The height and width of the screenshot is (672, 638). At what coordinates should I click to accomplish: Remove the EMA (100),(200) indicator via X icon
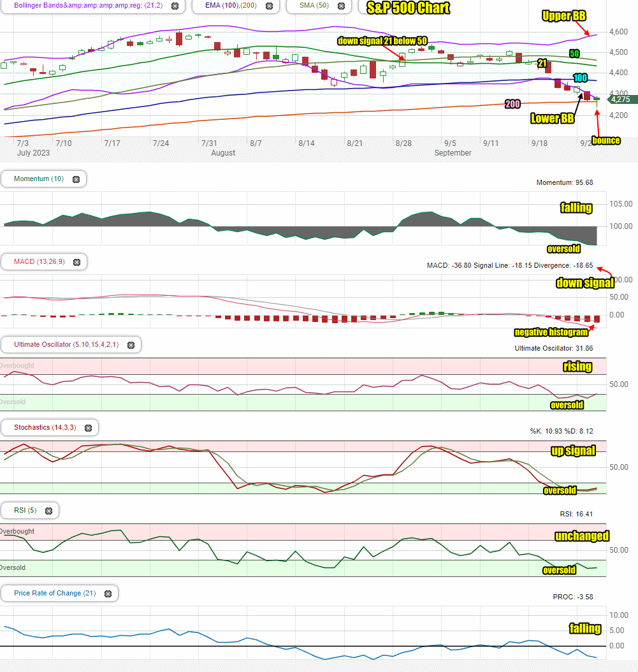pos(269,6)
